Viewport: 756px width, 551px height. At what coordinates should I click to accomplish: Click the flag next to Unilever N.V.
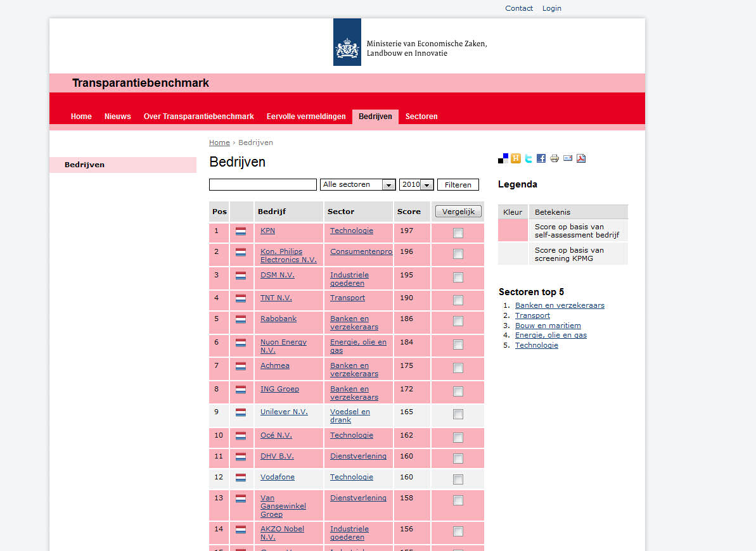click(241, 413)
